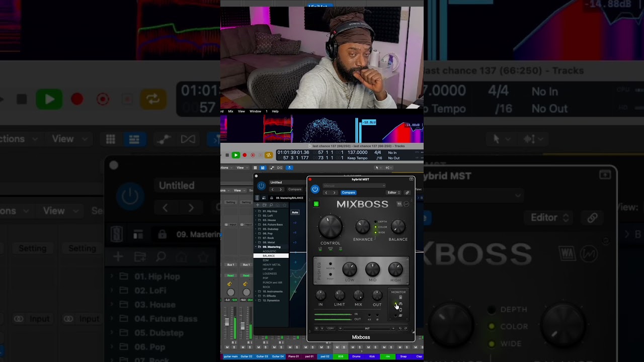Toggle the yellow cycle loop button
Image resolution: width=644 pixels, height=362 pixels.
(x=269, y=155)
